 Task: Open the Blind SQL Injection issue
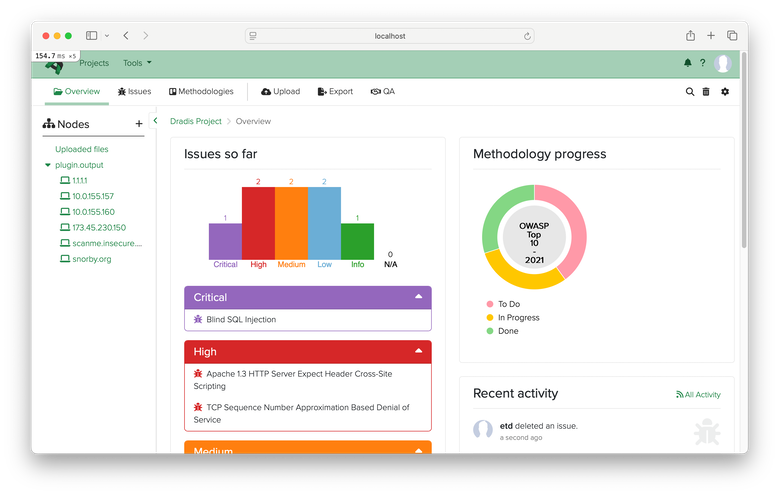[241, 319]
